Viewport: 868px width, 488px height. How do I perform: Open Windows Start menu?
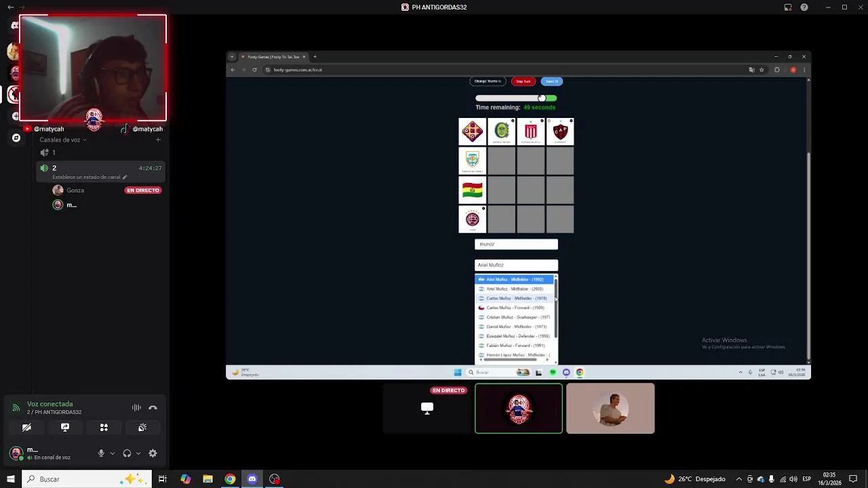[x=10, y=479]
